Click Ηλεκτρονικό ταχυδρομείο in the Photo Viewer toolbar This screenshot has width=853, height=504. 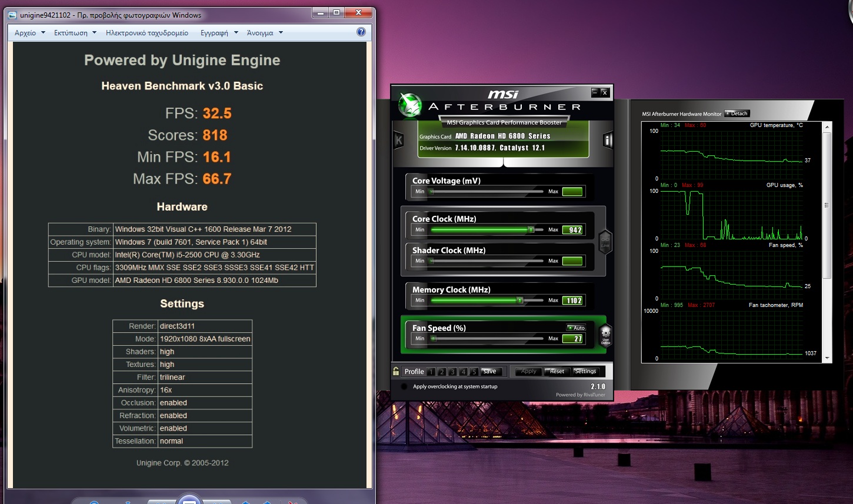point(147,33)
